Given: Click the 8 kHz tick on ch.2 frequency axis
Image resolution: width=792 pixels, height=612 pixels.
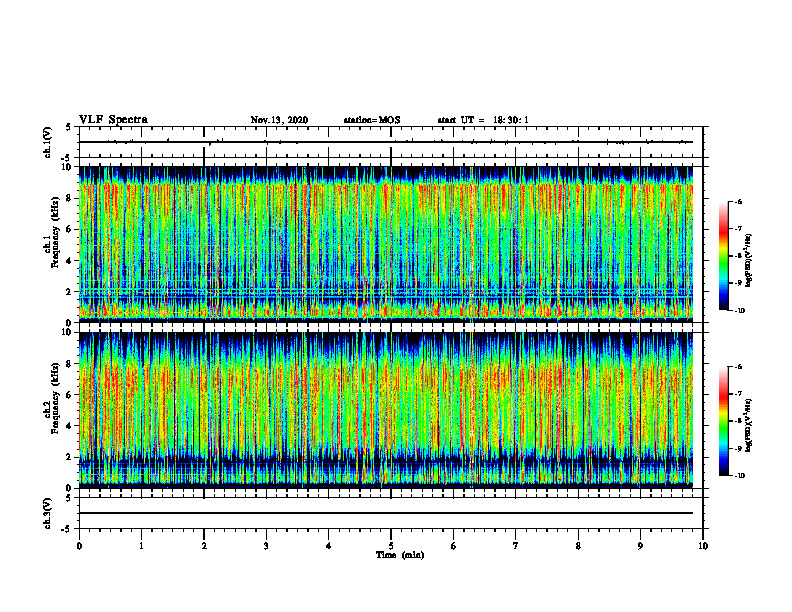Looking at the screenshot, I should pyautogui.click(x=70, y=364).
